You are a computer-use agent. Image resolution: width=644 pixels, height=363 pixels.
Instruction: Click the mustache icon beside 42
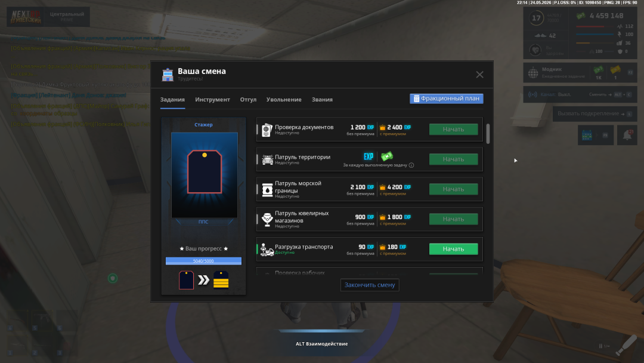click(540, 35)
